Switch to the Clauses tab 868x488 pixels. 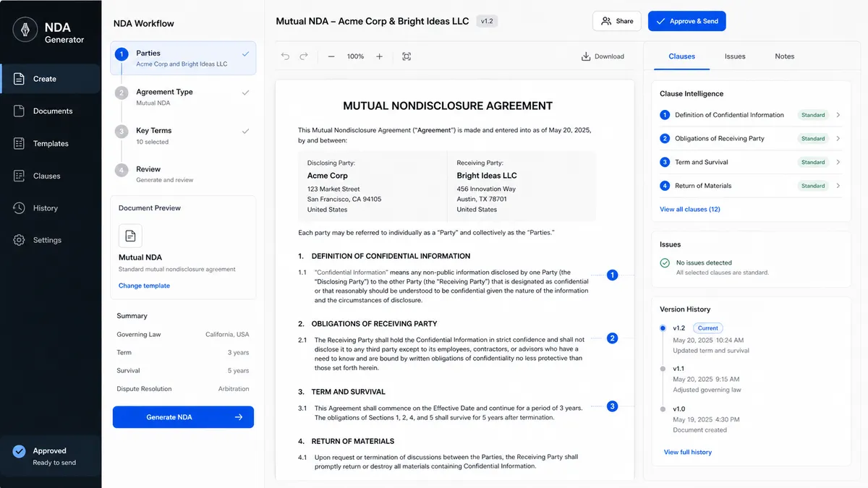click(x=681, y=56)
